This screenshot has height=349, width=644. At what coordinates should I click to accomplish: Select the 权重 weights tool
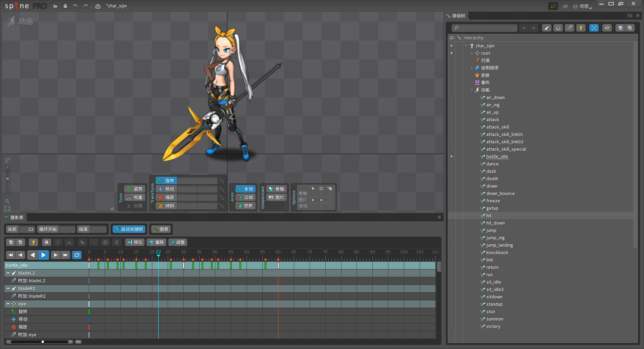coord(135,197)
